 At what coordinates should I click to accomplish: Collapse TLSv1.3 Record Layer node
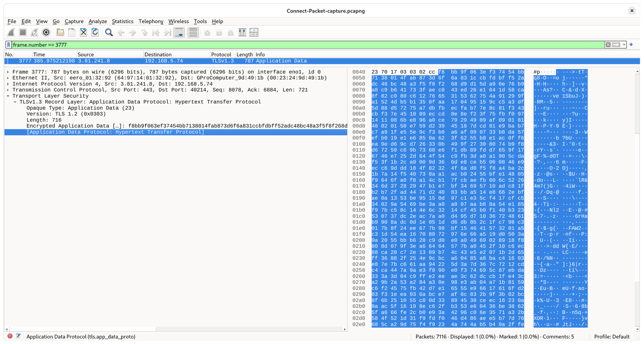click(x=15, y=102)
